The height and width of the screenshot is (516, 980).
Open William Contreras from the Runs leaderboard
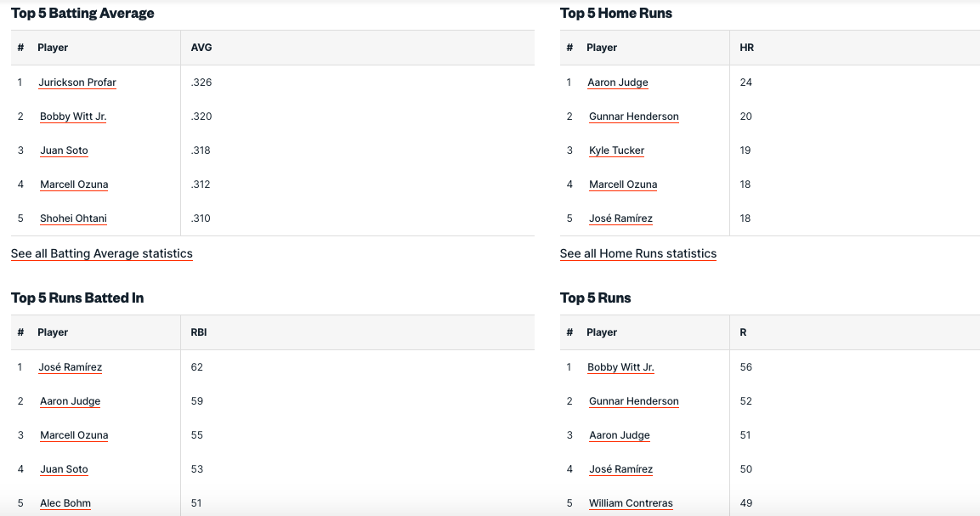630,503
